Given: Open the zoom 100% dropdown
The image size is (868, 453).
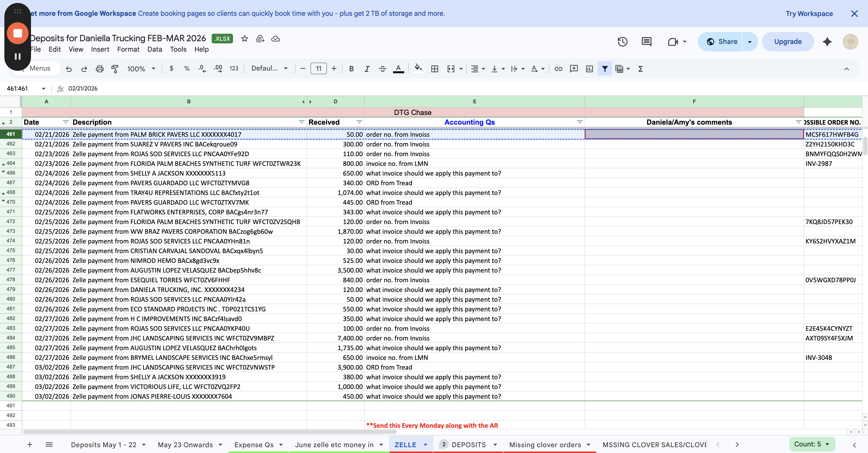Looking at the screenshot, I should [141, 69].
